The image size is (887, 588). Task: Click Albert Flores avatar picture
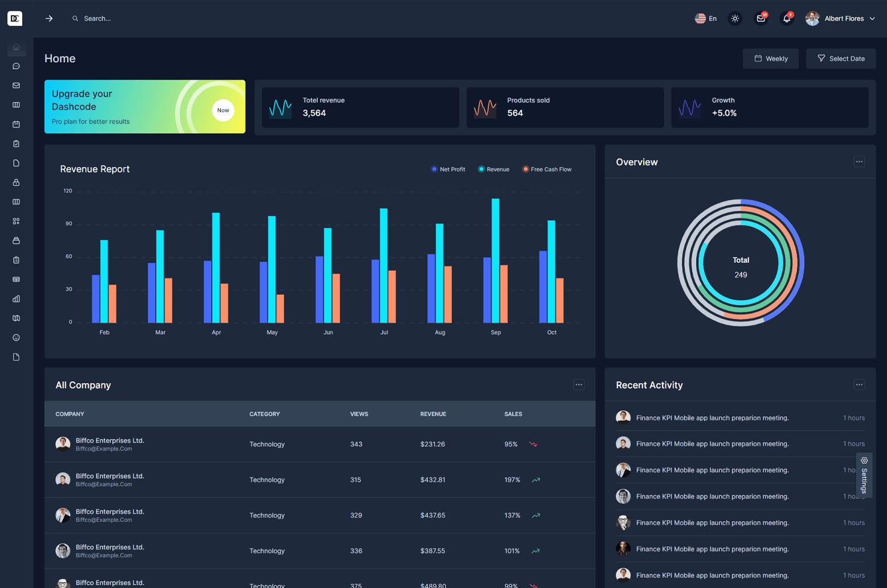coord(812,19)
